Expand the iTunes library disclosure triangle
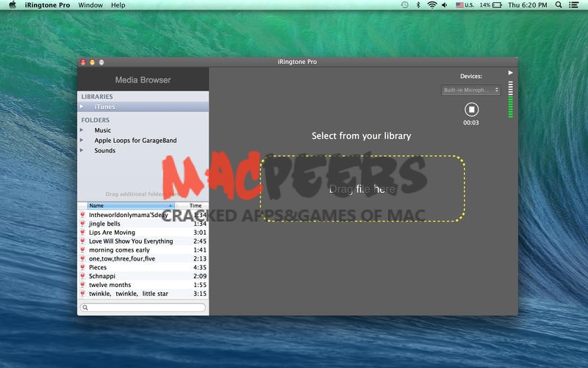588x368 pixels. 82,107
